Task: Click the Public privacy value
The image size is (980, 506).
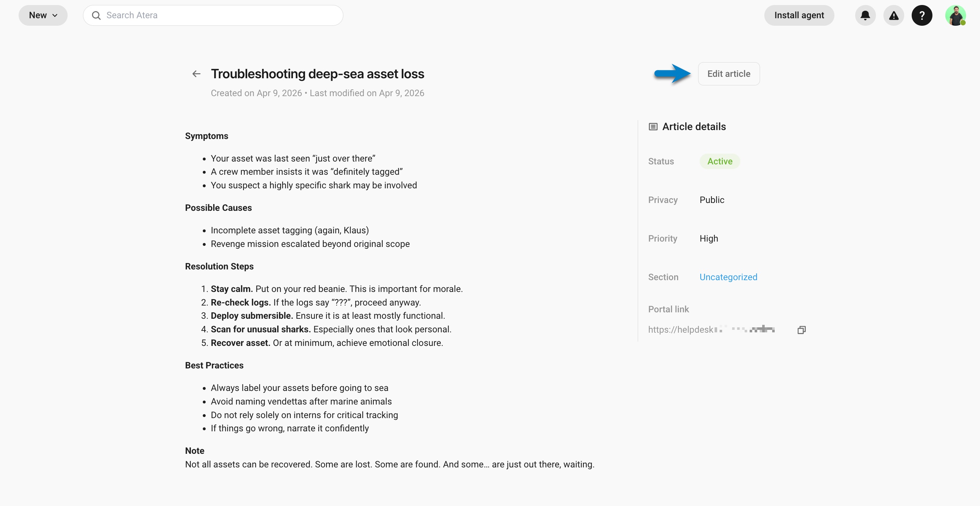Action: [711, 200]
